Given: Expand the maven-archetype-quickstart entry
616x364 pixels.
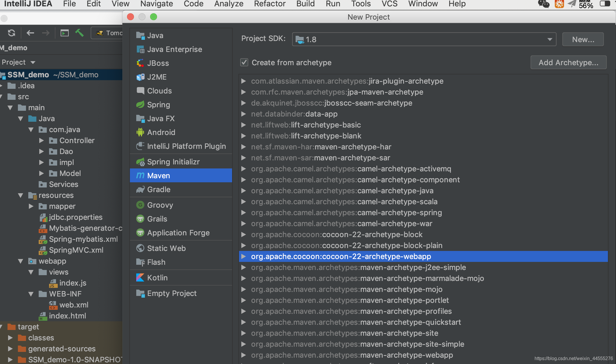Looking at the screenshot, I should [x=244, y=322].
